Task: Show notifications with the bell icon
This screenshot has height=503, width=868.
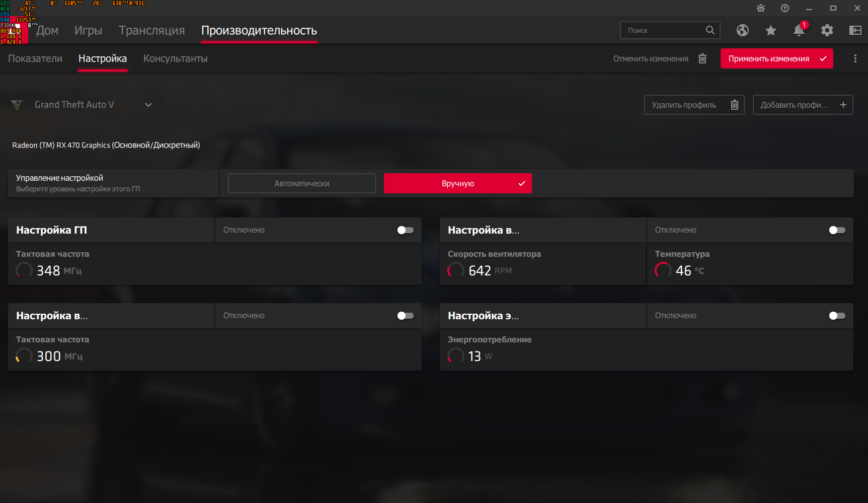Action: (799, 30)
